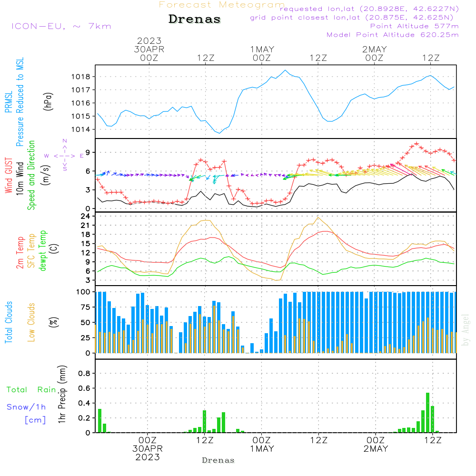
Task: Click the 'by Angel' watermark text
Action: pos(466,329)
